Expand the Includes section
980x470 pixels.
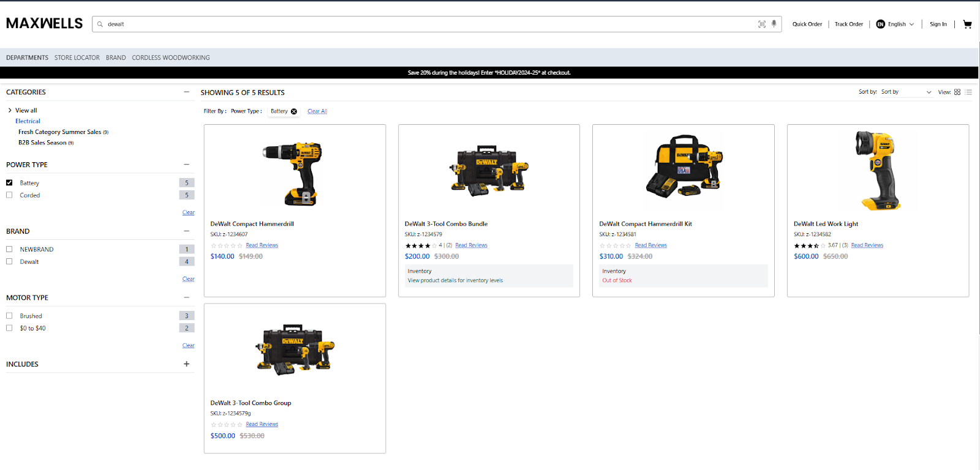tap(186, 364)
